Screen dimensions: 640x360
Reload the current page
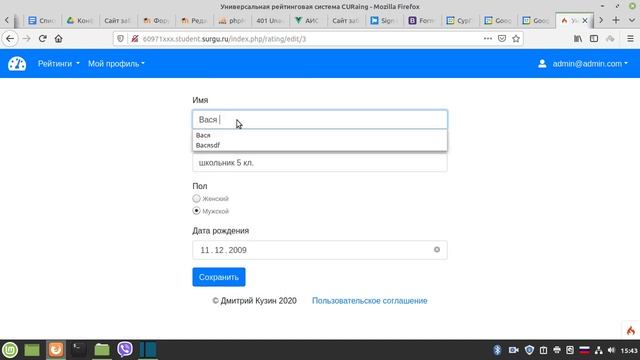42,39
